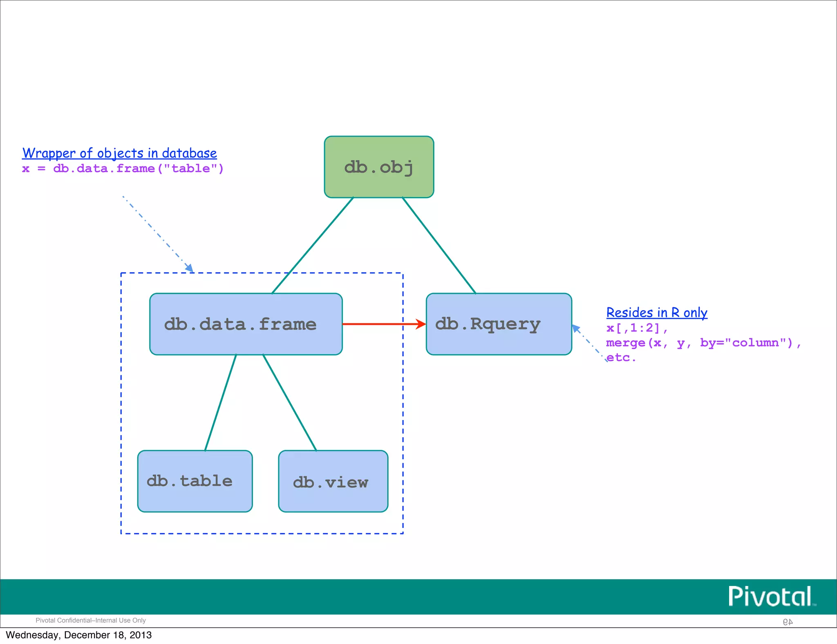Select the db.data.frame node
This screenshot has height=644, width=837.
click(x=246, y=324)
